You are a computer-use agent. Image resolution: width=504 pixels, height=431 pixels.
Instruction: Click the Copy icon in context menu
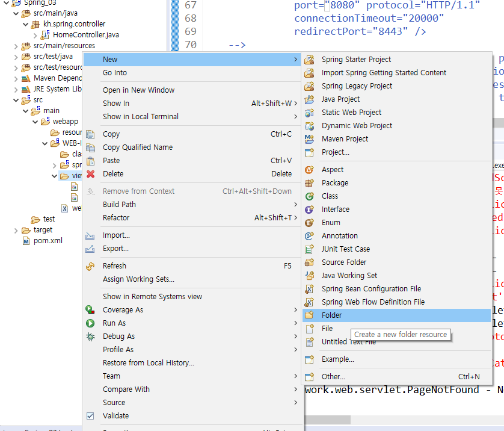[91, 134]
